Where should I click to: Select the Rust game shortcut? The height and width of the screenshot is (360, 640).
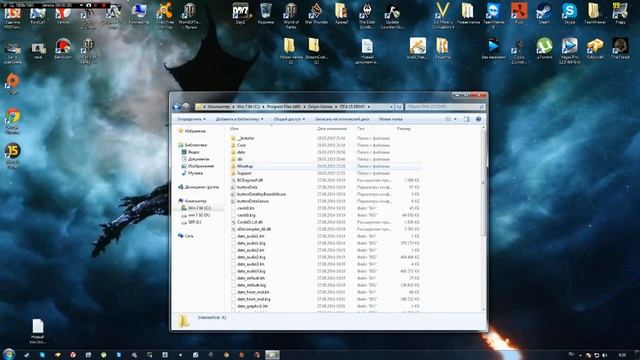(x=519, y=14)
